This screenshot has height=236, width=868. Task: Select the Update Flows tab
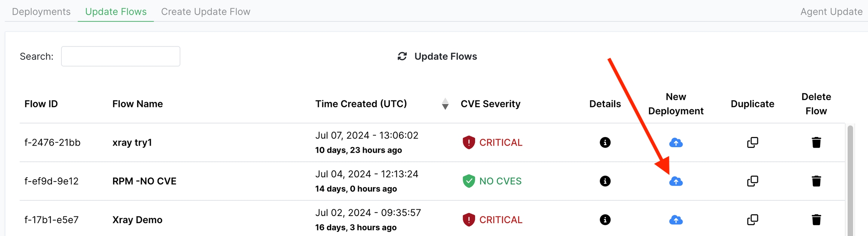click(x=116, y=12)
